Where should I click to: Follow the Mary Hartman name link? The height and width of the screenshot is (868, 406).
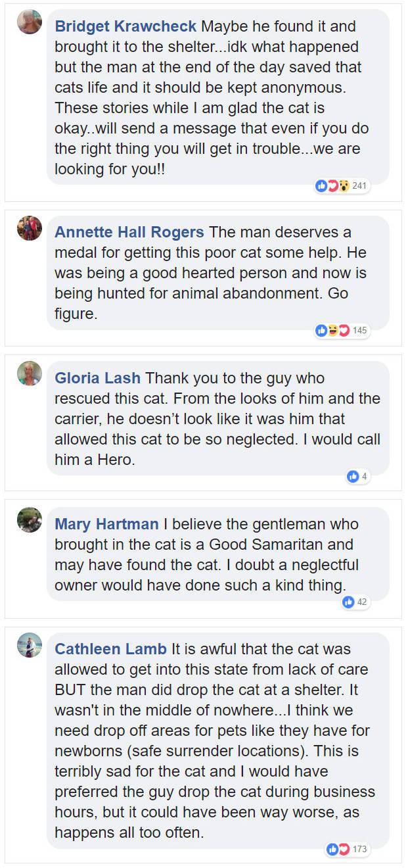click(x=106, y=524)
